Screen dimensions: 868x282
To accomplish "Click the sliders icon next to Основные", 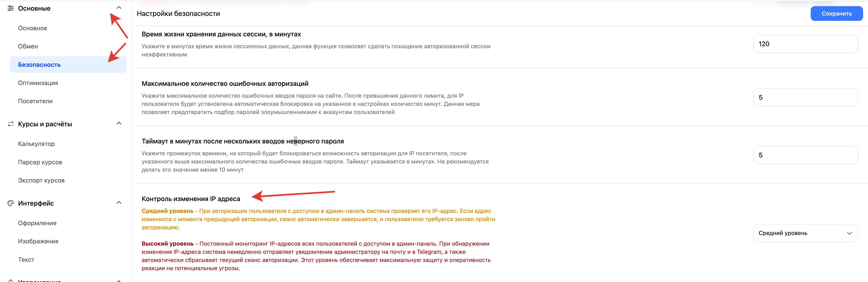I will point(10,8).
